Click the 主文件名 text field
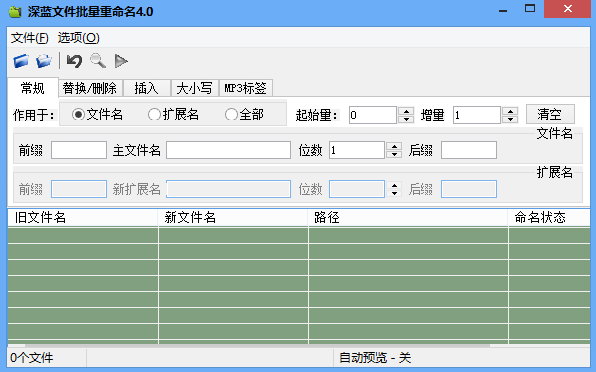This screenshot has height=372, width=596. tap(228, 150)
